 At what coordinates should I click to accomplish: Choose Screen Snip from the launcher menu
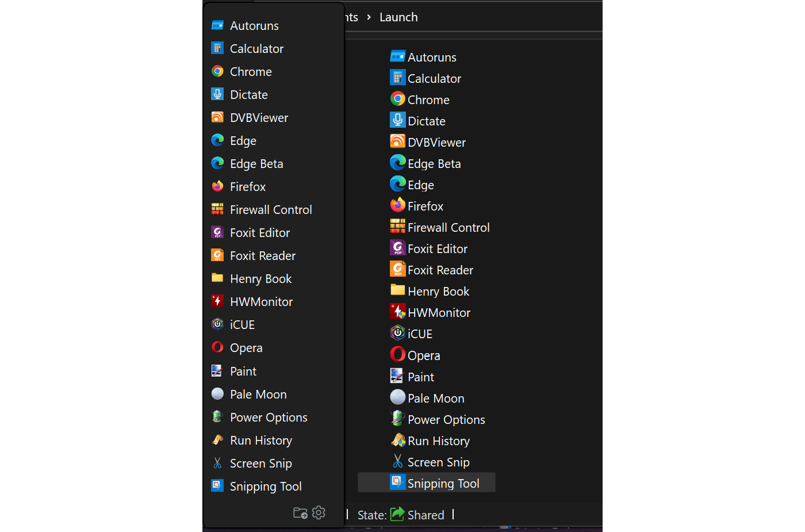pyautogui.click(x=260, y=463)
